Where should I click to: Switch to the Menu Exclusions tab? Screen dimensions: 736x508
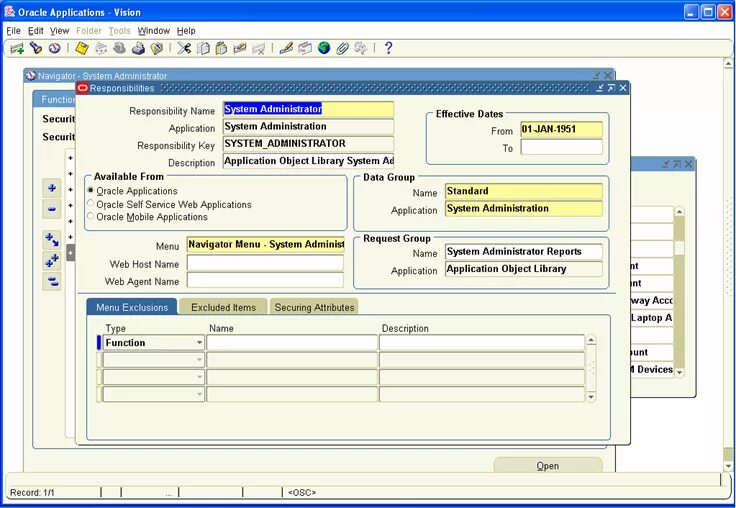pyautogui.click(x=132, y=307)
